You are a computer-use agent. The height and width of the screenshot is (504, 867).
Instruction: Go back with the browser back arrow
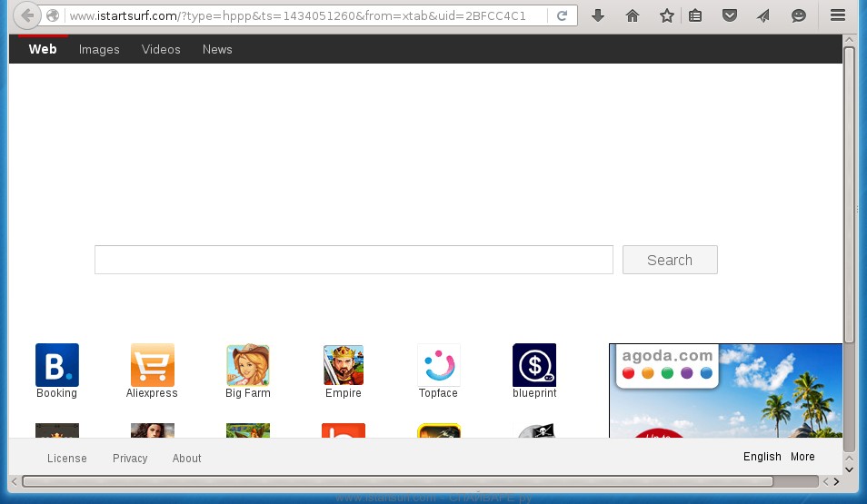[x=26, y=15]
